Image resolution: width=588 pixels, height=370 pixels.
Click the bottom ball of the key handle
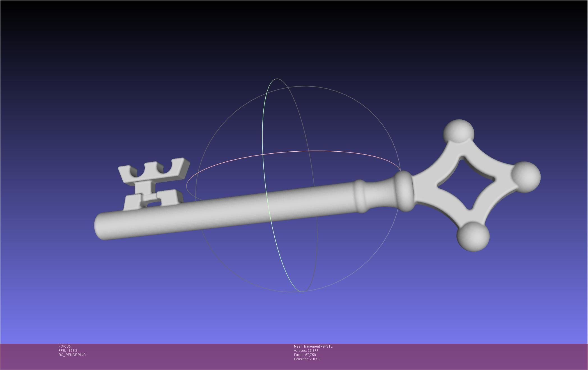[474, 236]
